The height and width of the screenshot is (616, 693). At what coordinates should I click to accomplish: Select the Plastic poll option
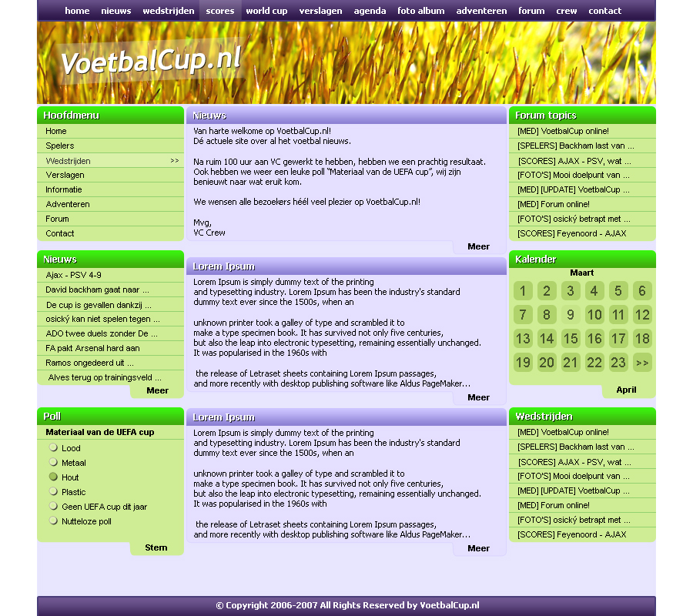[x=53, y=491]
